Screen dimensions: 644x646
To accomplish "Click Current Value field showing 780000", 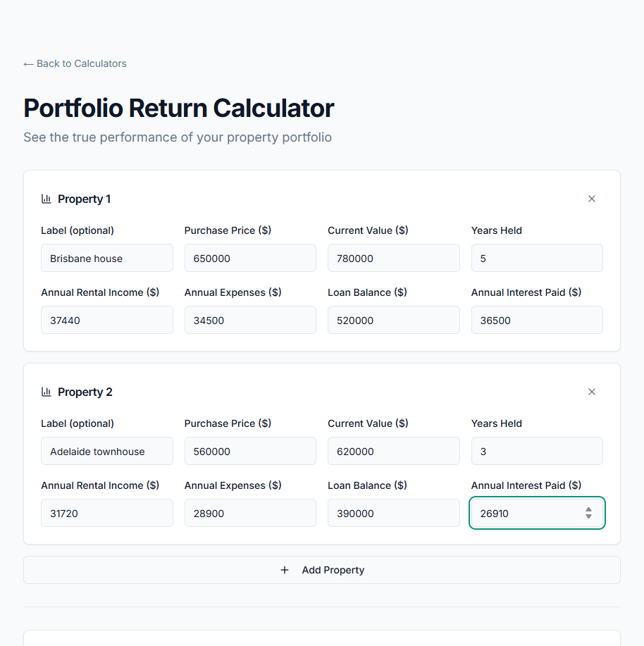I will pyautogui.click(x=393, y=258).
